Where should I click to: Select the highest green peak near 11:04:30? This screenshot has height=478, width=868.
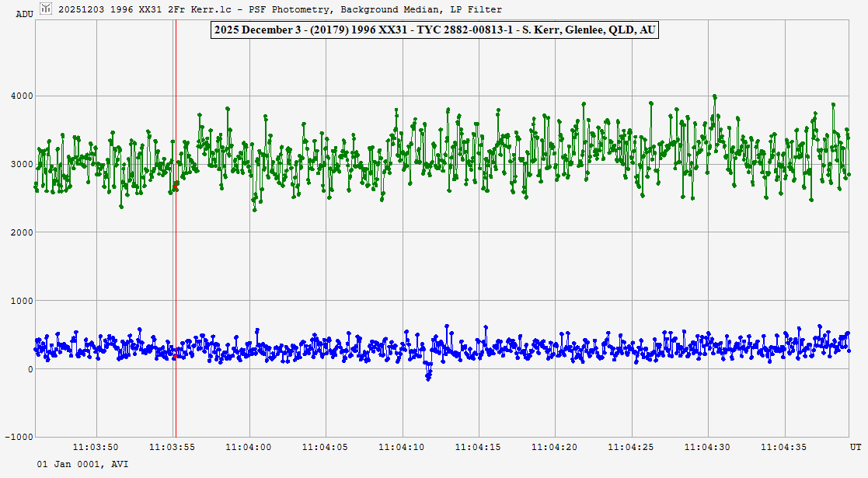click(714, 97)
